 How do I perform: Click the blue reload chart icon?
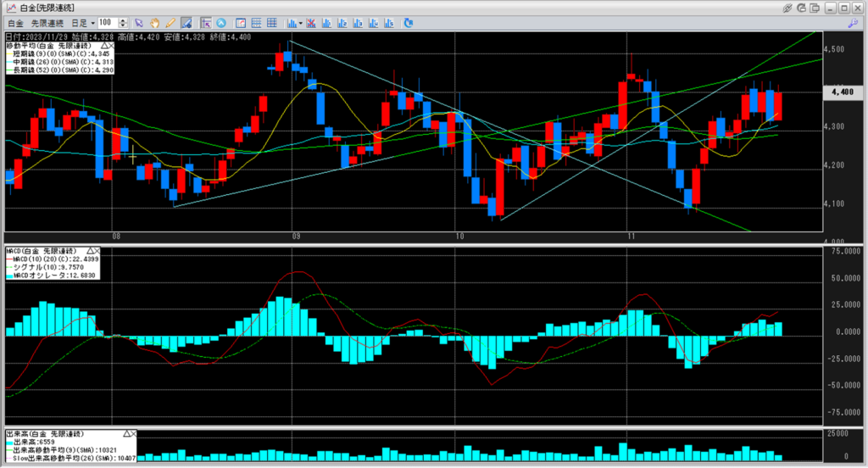coord(409,23)
